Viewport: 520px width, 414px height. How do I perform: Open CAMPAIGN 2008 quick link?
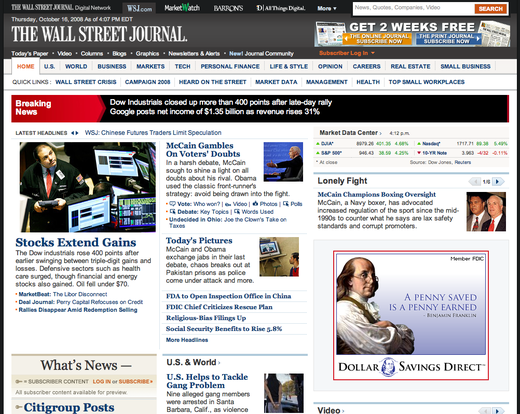[x=147, y=82]
